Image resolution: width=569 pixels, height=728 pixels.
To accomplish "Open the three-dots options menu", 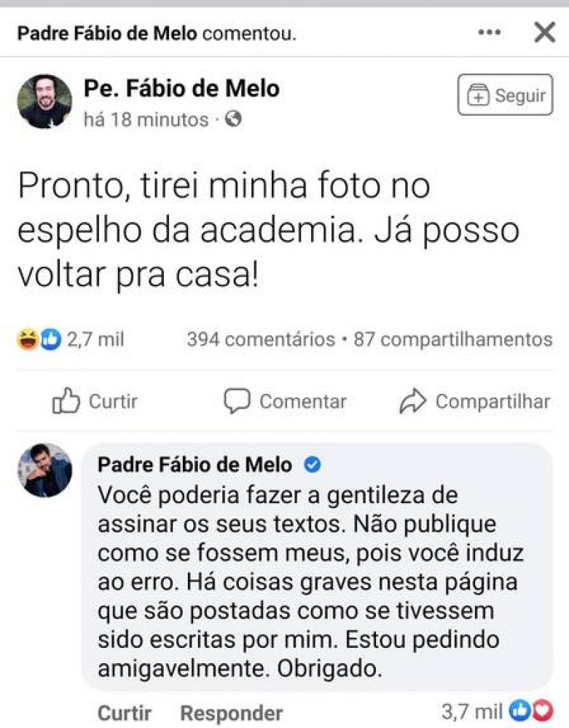I will click(x=489, y=33).
